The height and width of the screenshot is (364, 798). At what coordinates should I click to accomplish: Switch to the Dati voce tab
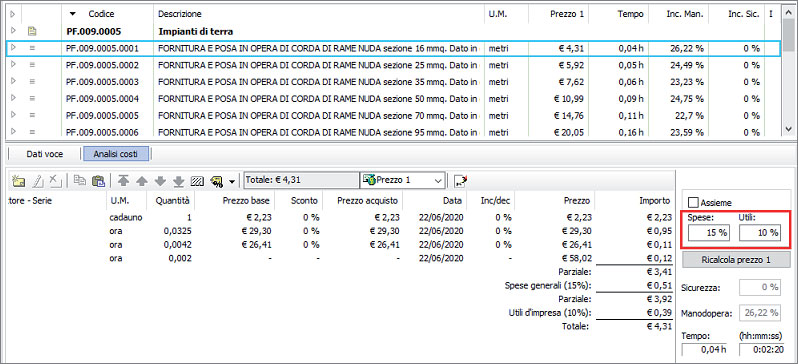coord(45,154)
